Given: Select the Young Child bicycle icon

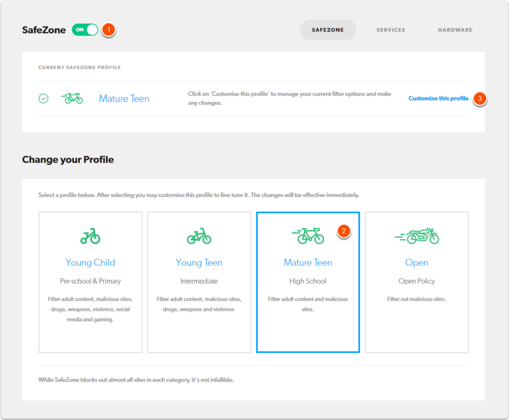Looking at the screenshot, I should click(x=90, y=235).
